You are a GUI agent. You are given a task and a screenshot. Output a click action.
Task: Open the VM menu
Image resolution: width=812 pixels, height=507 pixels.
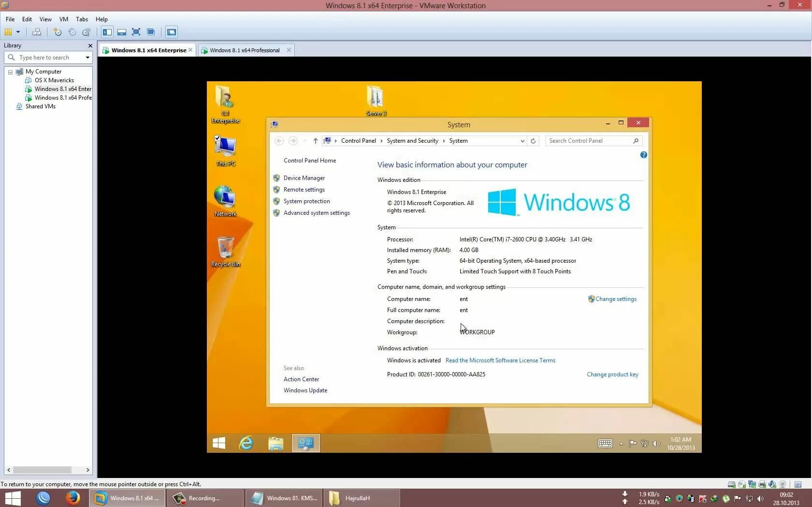64,19
